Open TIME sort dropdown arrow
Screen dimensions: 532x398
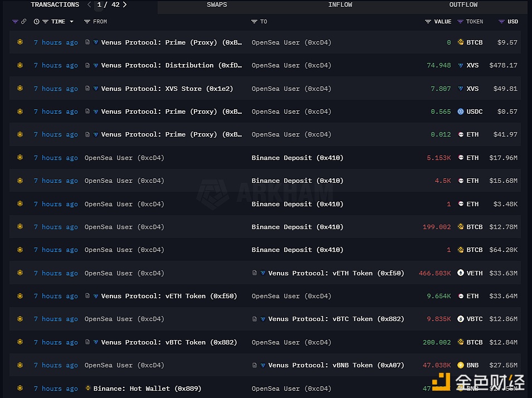pos(72,22)
